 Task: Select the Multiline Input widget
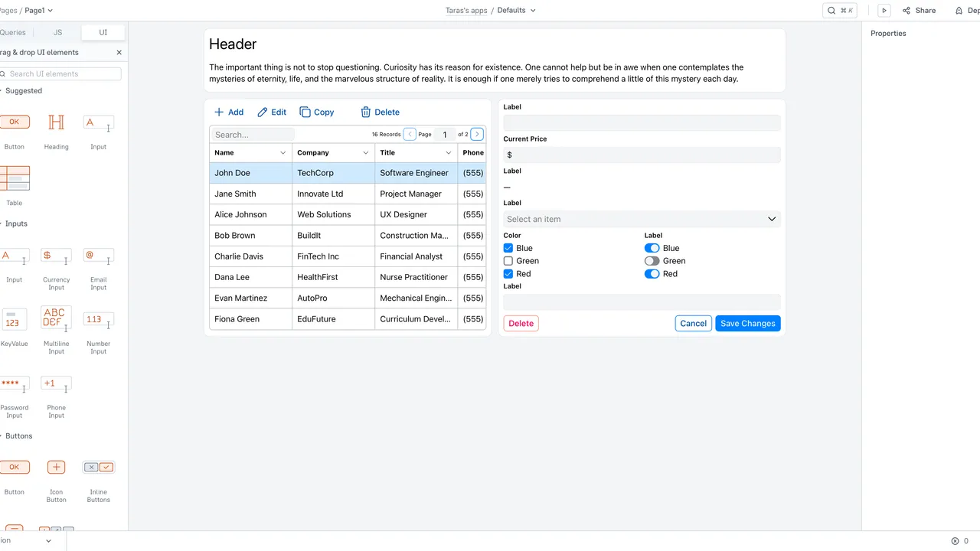[56, 318]
